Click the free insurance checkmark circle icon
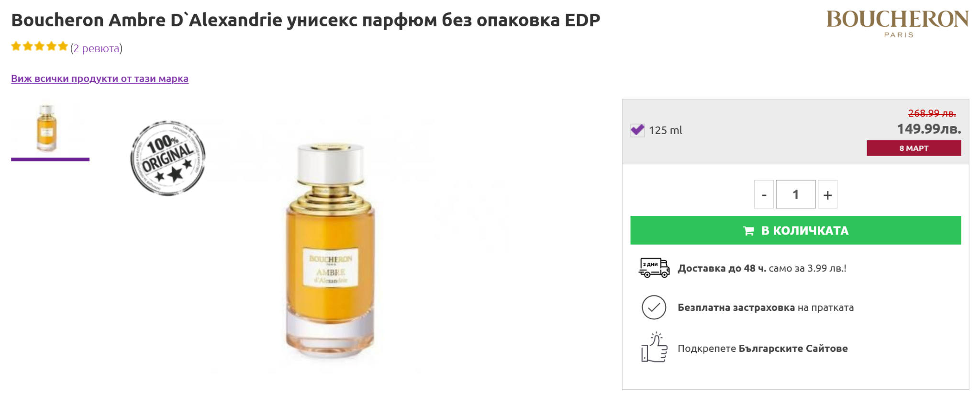Screen dimensions: 980x396 (654, 307)
